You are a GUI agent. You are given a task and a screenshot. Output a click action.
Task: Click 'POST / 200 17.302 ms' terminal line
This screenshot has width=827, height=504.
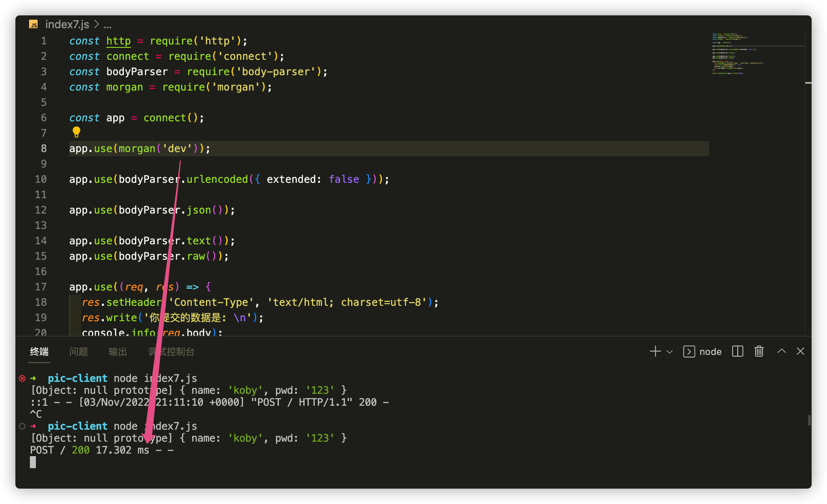click(102, 450)
